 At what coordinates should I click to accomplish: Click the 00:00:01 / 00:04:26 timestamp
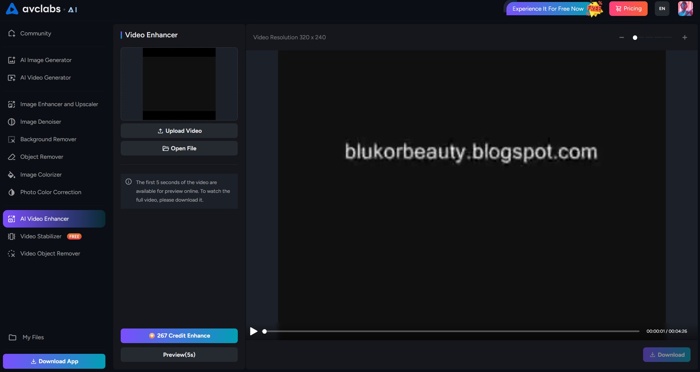coord(667,331)
